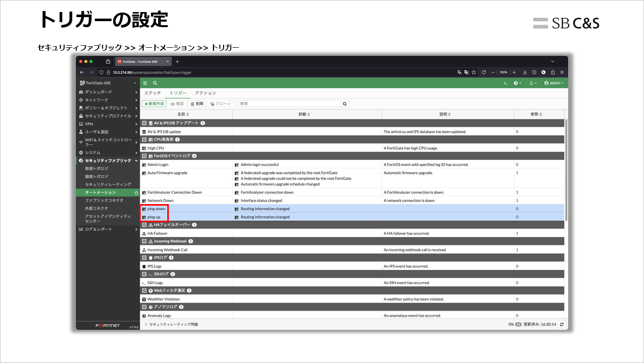
Task: Collapse the AV & IPS DB アップデート group
Action: (x=144, y=123)
